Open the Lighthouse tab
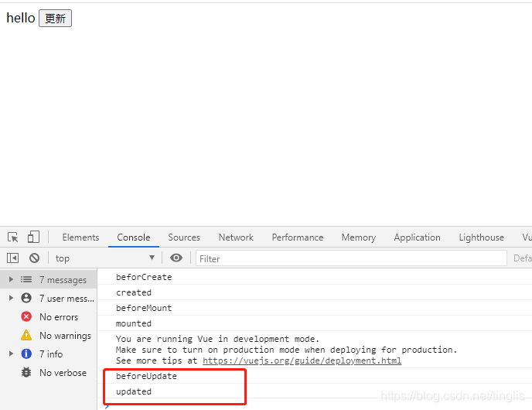Image resolution: width=532 pixels, height=410 pixels. click(x=482, y=237)
